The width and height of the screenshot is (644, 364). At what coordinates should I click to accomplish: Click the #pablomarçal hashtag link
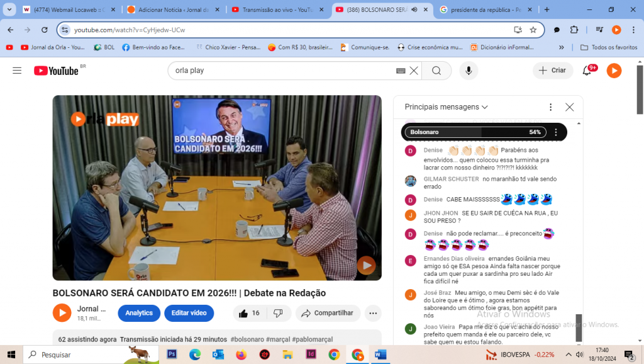coord(312,339)
